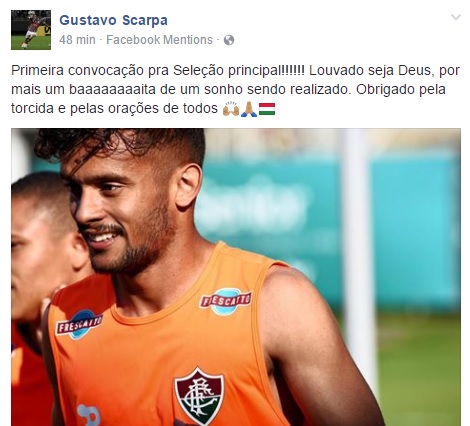The height and width of the screenshot is (426, 470).
Task: Click the Facebook Mentions link
Action: click(159, 40)
